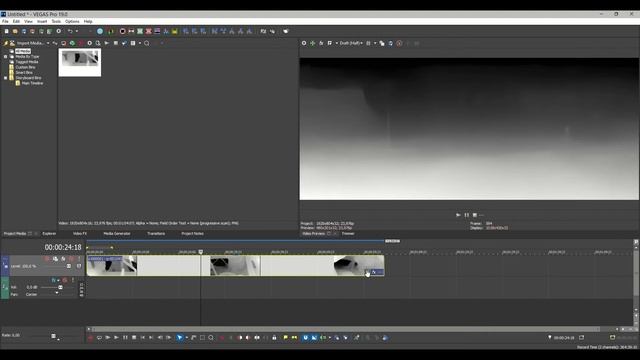Open Media Properties in the Project Media toolbar
The image size is (640, 360).
coord(89,43)
